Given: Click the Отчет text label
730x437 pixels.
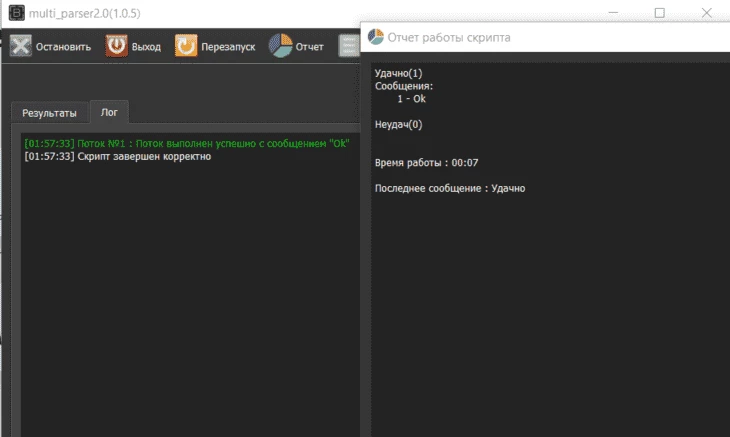Looking at the screenshot, I should click(x=310, y=47).
